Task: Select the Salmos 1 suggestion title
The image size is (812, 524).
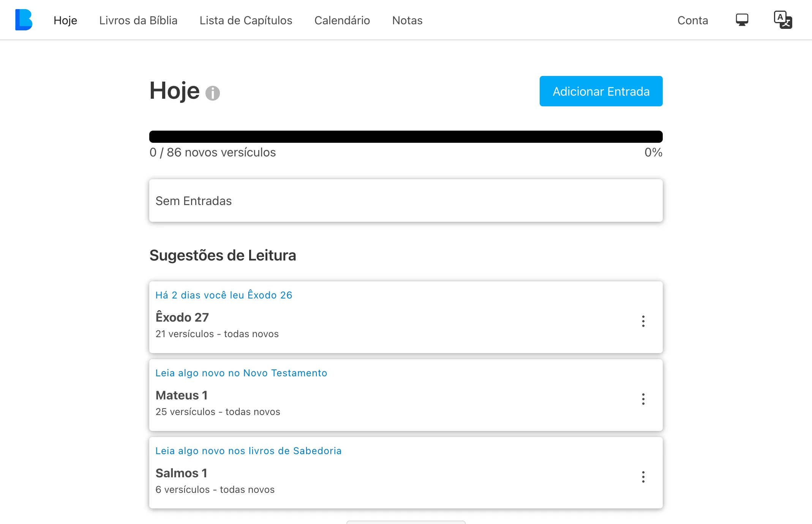Action: pos(182,473)
